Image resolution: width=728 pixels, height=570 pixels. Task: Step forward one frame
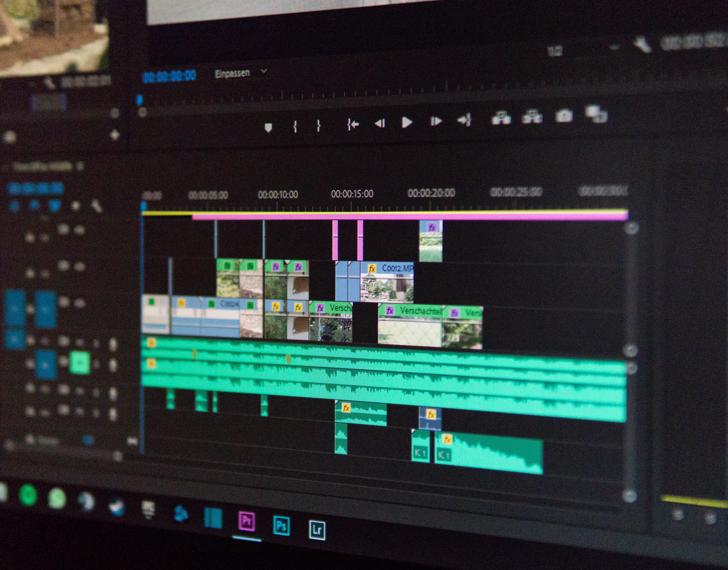coord(436,121)
